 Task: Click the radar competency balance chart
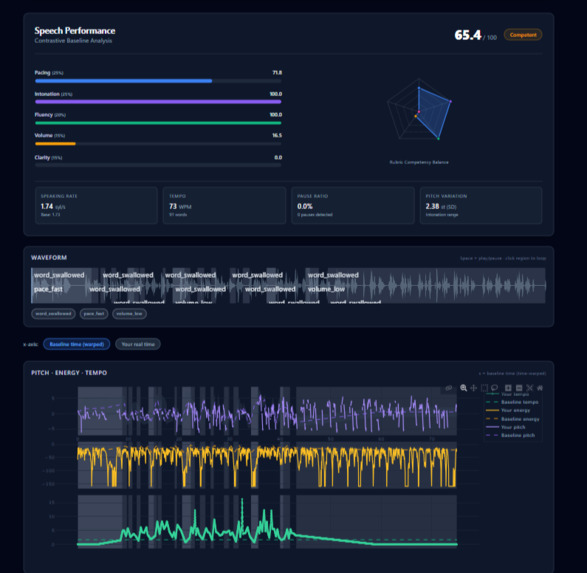(419, 110)
